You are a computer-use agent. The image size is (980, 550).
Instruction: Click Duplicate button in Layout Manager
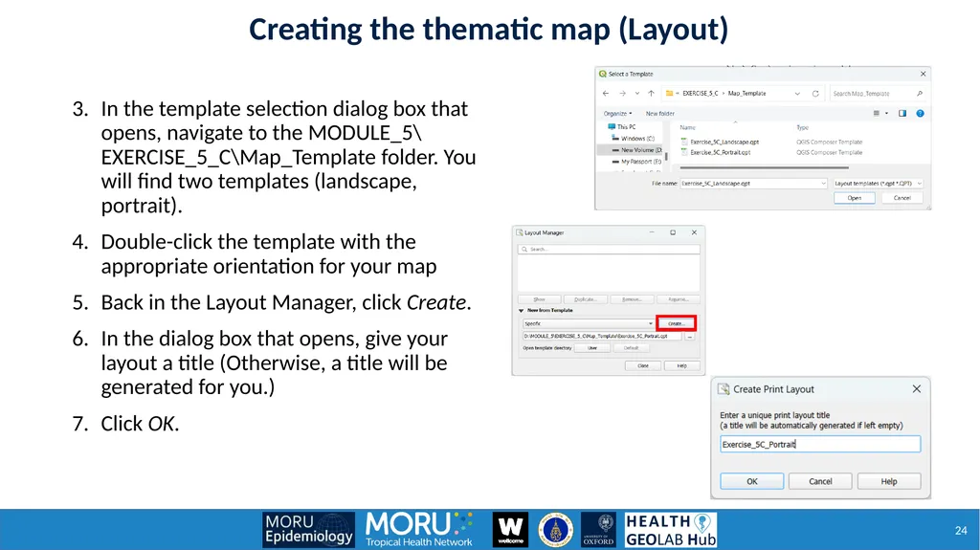pos(585,299)
